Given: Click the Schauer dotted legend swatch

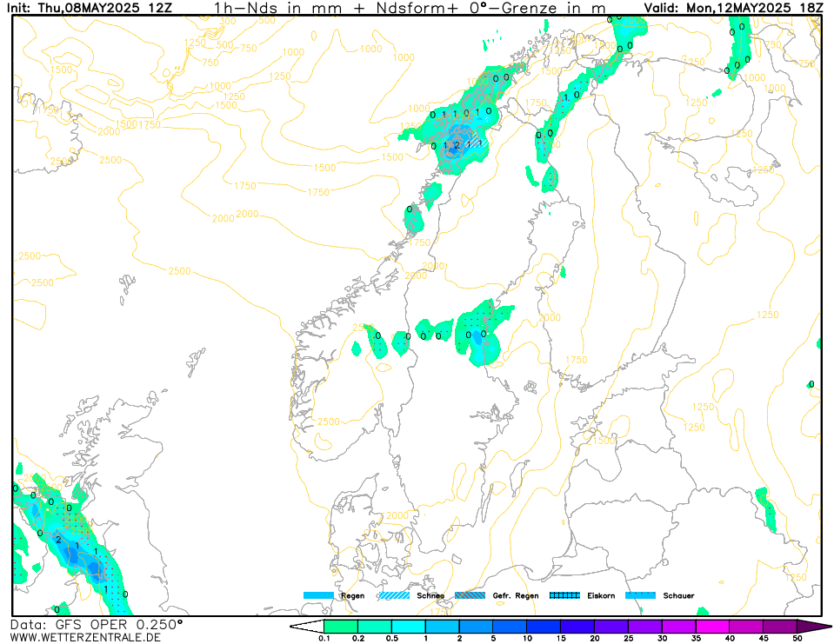Looking at the screenshot, I should (640, 595).
